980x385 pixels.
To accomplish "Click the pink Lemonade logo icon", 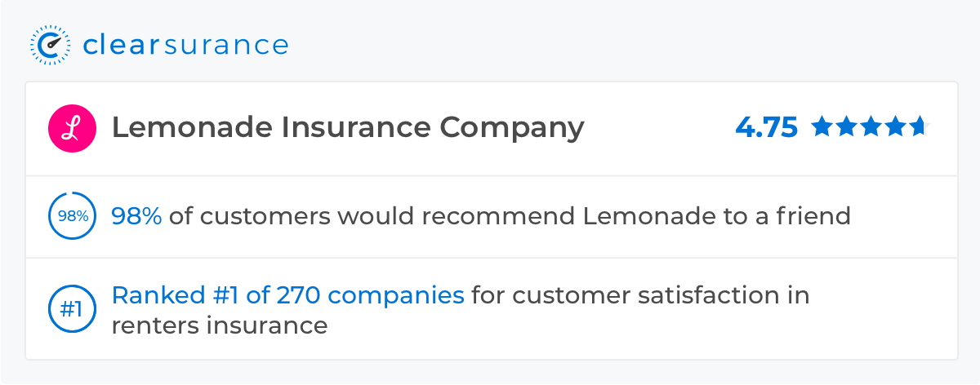I will coord(72,129).
